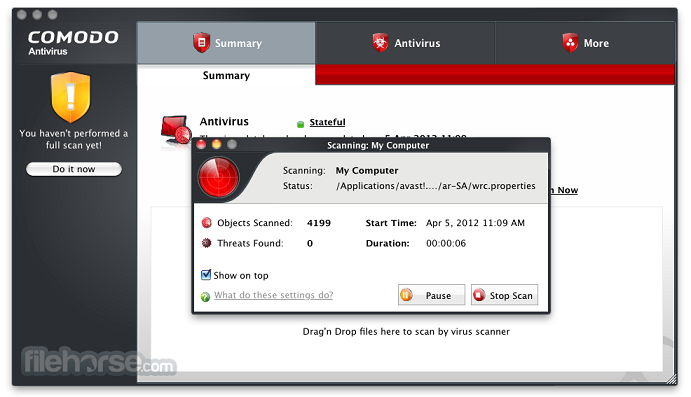Click the Antivirus section heading
This screenshot has width=691, height=397.
[x=224, y=122]
